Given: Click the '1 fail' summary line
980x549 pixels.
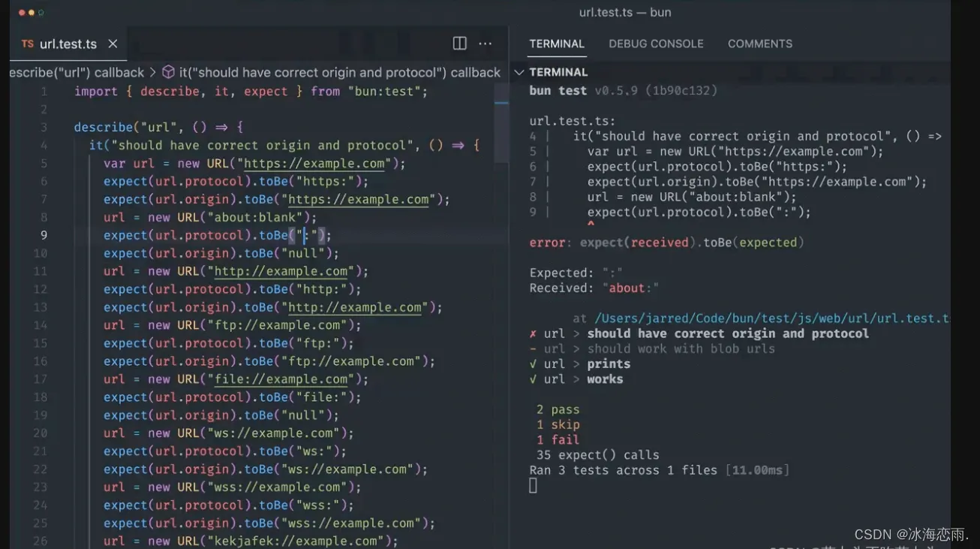Looking at the screenshot, I should pyautogui.click(x=558, y=440).
